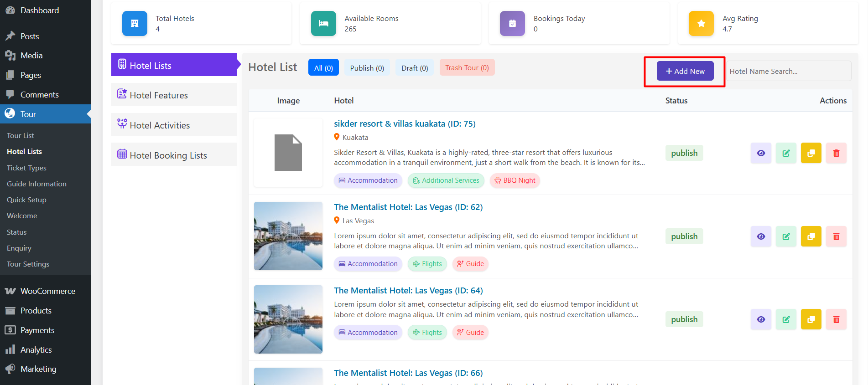
Task: Duplicate hotel ID 64 with yellow copy icon
Action: (x=811, y=319)
